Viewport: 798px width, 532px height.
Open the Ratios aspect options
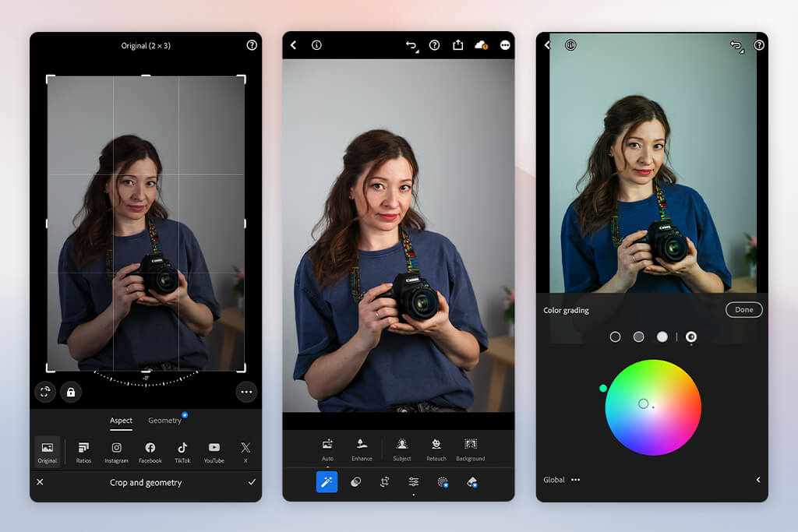pos(83,452)
